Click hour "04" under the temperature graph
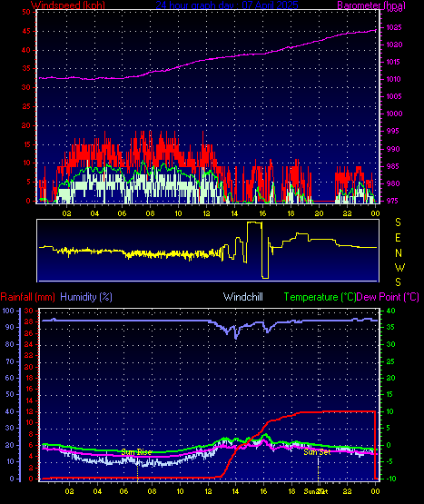Image resolution: width=424 pixels, height=504 pixels. (x=97, y=491)
